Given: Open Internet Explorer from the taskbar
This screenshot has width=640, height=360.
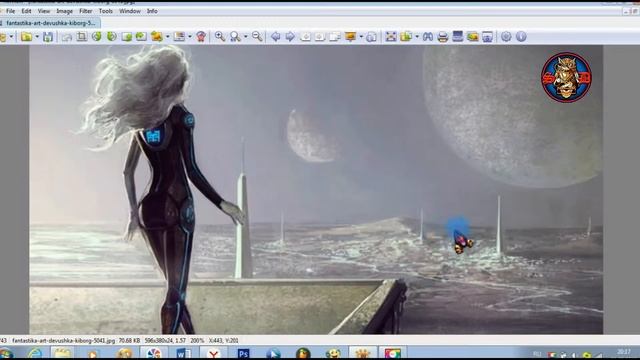Looking at the screenshot, I should coord(35,353).
